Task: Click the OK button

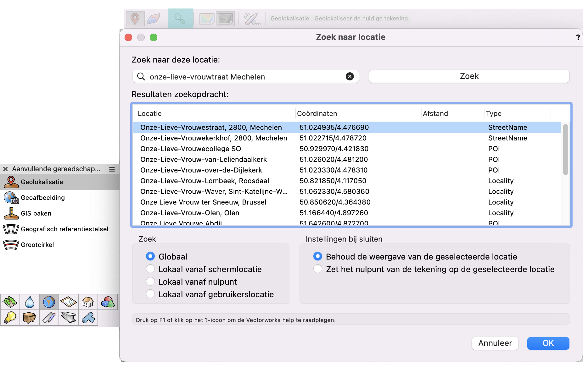Action: pyautogui.click(x=548, y=343)
